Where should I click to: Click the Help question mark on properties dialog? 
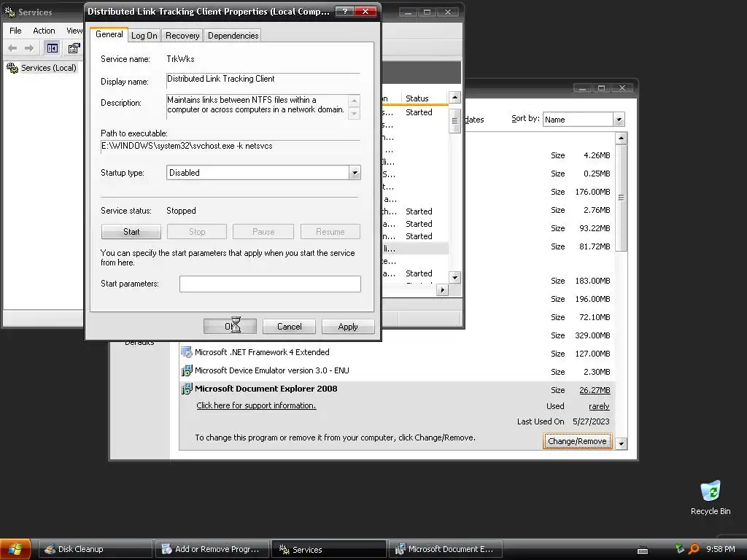[x=344, y=12]
